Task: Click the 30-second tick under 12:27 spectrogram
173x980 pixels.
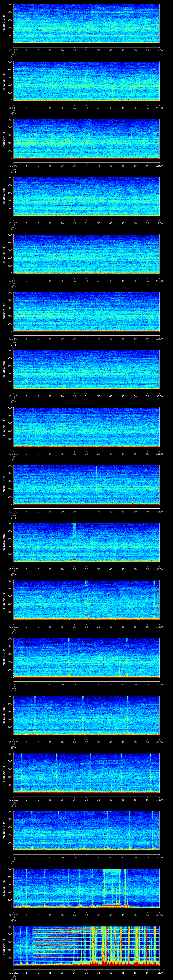Action: (x=86, y=281)
